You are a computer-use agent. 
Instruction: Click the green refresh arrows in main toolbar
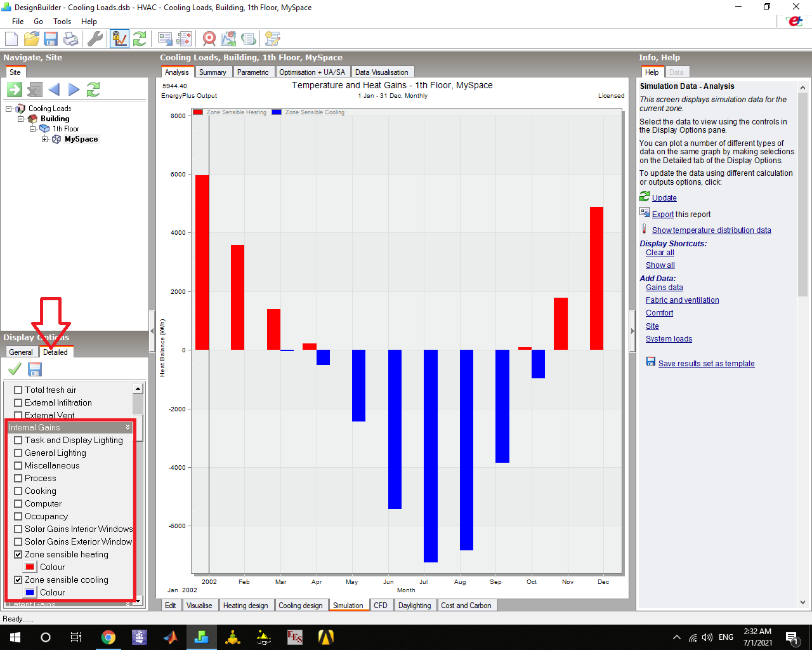[x=140, y=39]
